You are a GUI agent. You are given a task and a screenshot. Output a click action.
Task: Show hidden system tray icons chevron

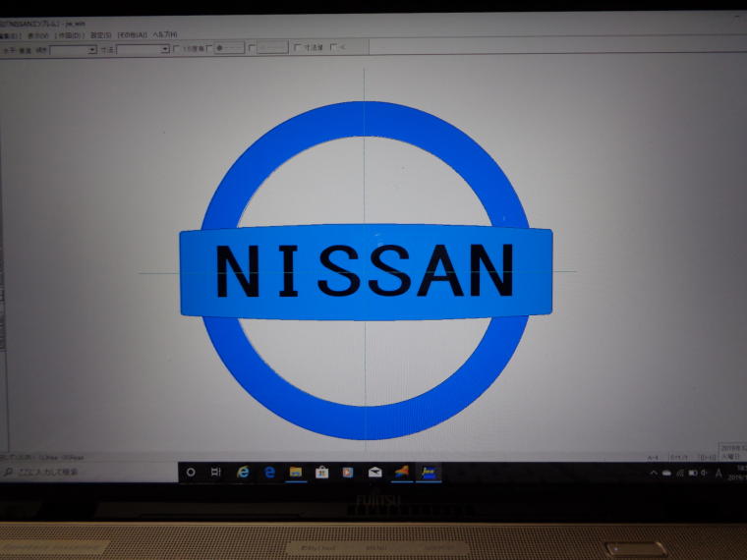pyautogui.click(x=654, y=473)
